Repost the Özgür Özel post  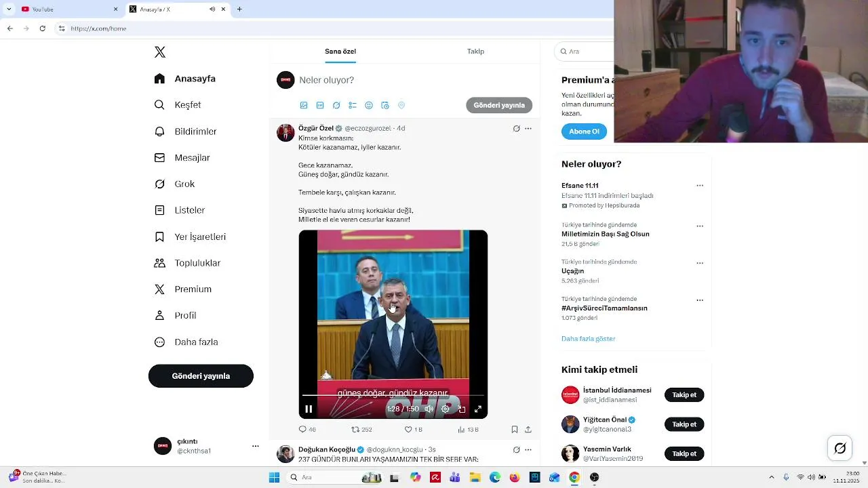click(361, 430)
